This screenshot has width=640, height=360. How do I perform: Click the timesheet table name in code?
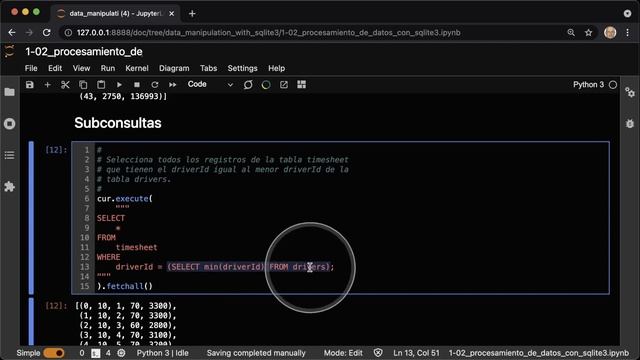tap(136, 247)
